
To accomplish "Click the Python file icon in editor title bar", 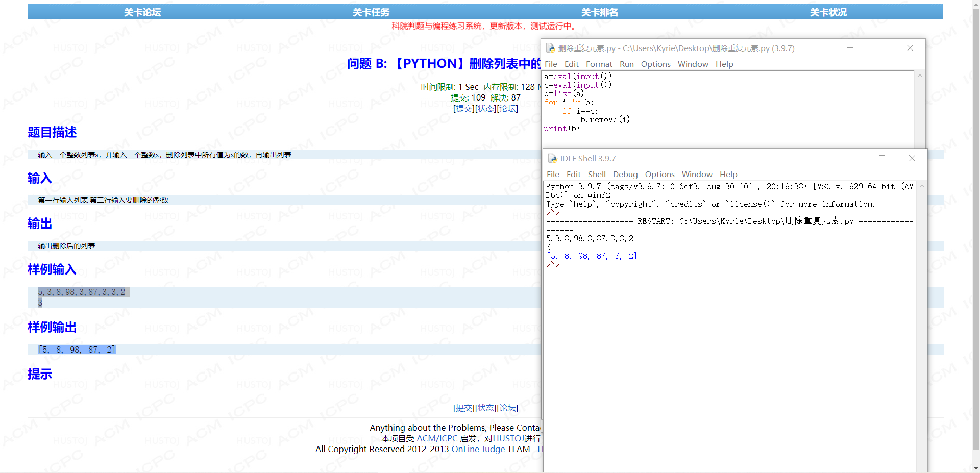I will [550, 48].
